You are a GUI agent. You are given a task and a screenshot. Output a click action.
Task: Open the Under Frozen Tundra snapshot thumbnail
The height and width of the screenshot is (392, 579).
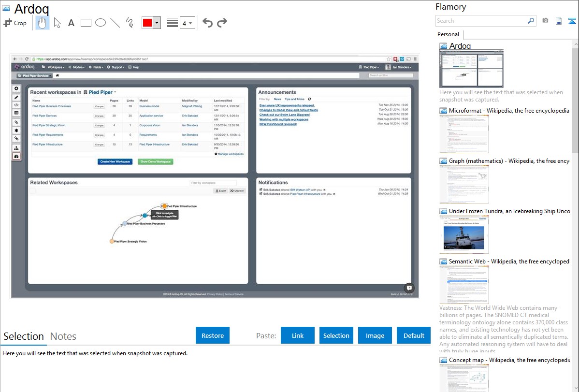(464, 234)
